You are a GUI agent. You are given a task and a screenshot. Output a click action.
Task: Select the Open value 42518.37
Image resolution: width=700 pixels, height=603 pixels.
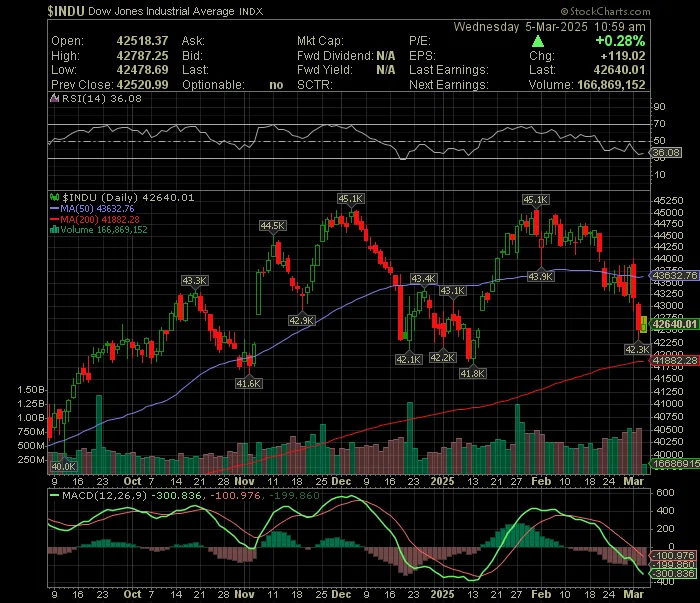(142, 41)
